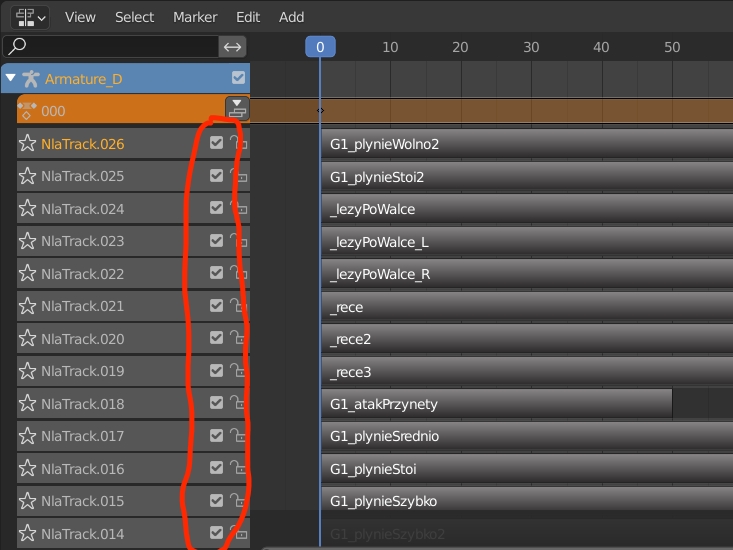
Task: Uncheck mute checkbox for NlaTrack.020
Action: (216, 337)
